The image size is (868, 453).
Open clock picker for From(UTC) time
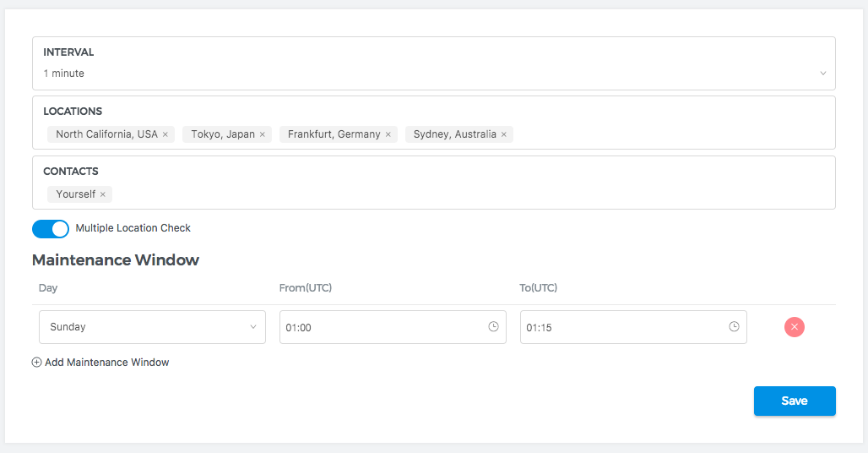click(x=494, y=327)
